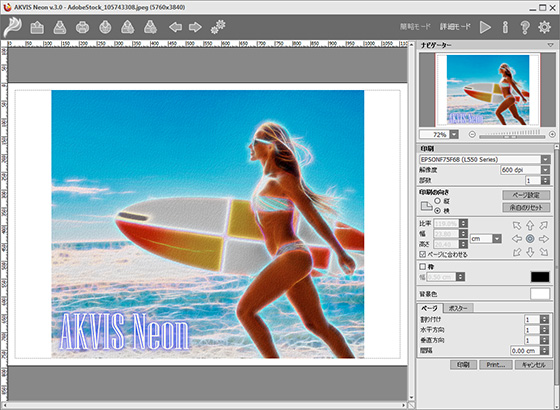This screenshot has height=410, width=560.
Task: Click the 72% zoom value field
Action: [435, 135]
